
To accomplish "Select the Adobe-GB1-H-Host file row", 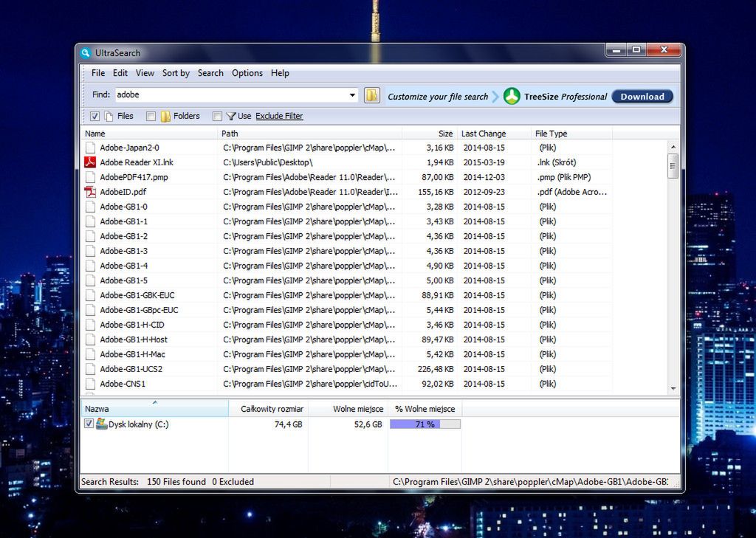I will pos(347,339).
